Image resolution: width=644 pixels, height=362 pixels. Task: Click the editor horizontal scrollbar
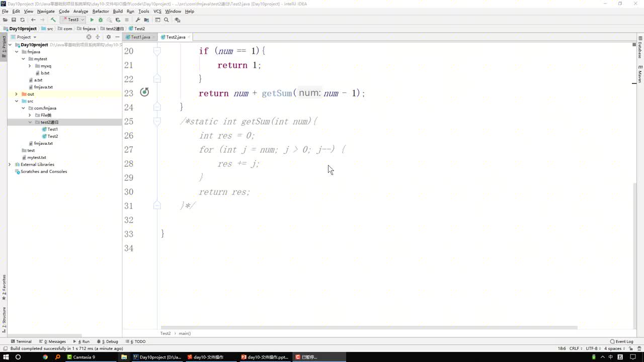tap(370, 328)
